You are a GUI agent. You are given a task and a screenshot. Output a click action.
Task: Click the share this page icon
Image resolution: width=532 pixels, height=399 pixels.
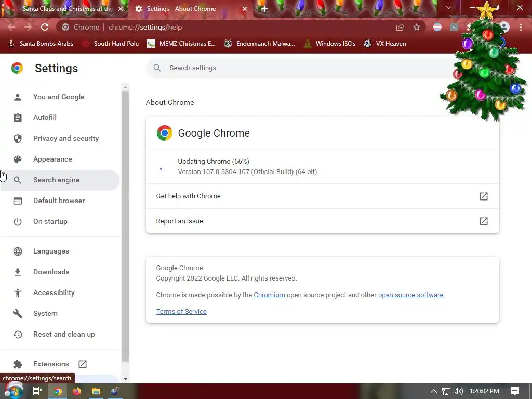(400, 27)
